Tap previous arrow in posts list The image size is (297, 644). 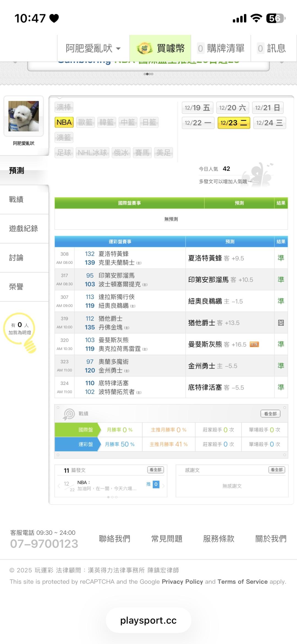59,486
